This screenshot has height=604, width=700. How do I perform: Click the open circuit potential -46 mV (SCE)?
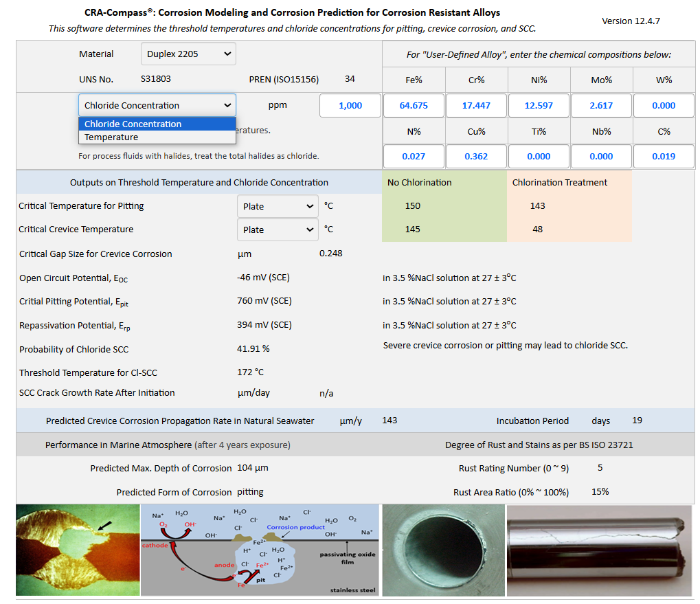pos(263,278)
